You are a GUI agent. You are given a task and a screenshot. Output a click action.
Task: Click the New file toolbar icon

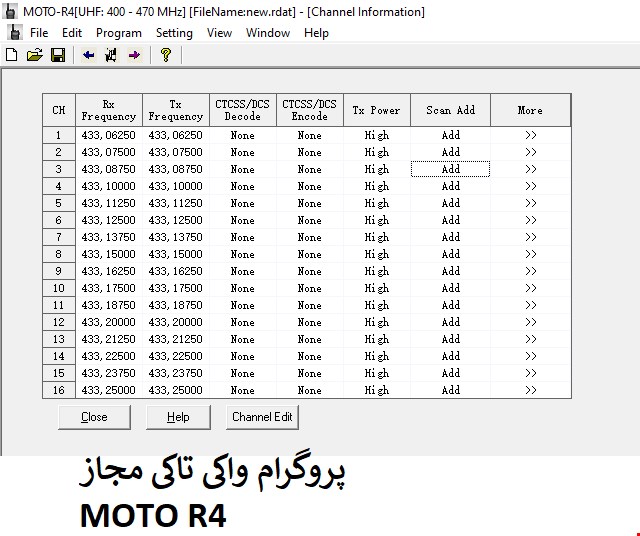12,55
